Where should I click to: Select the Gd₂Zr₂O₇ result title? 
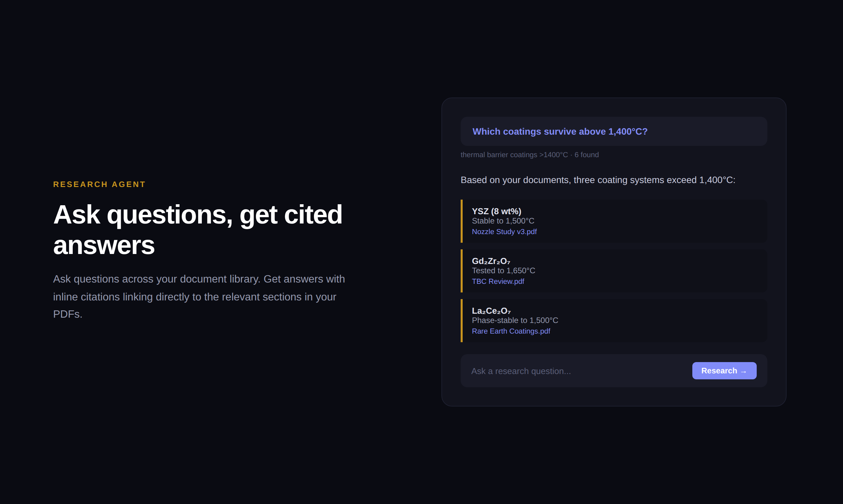pyautogui.click(x=491, y=261)
